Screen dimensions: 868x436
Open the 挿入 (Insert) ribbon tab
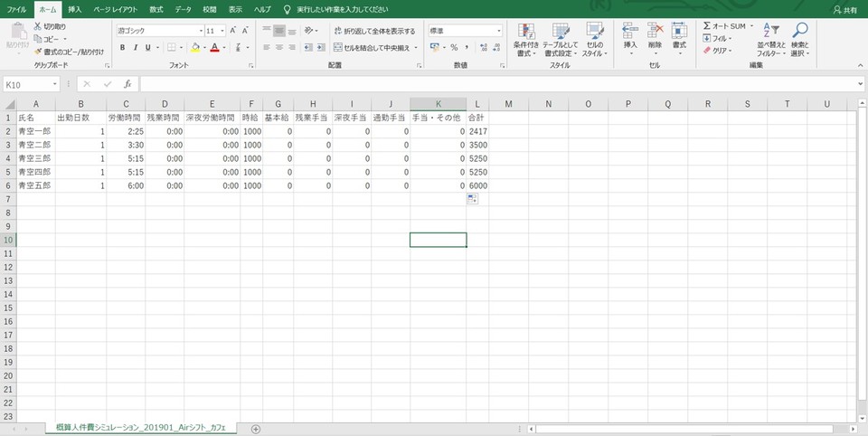(74, 9)
